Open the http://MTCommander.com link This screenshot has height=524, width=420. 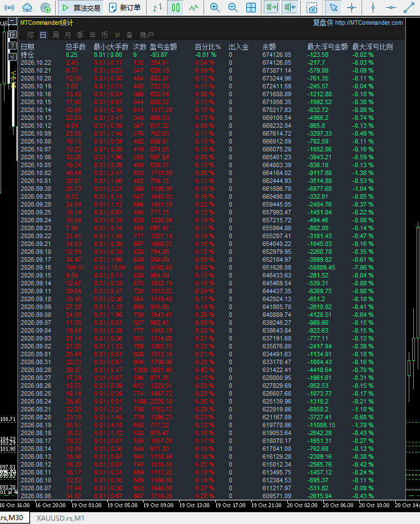369,23
